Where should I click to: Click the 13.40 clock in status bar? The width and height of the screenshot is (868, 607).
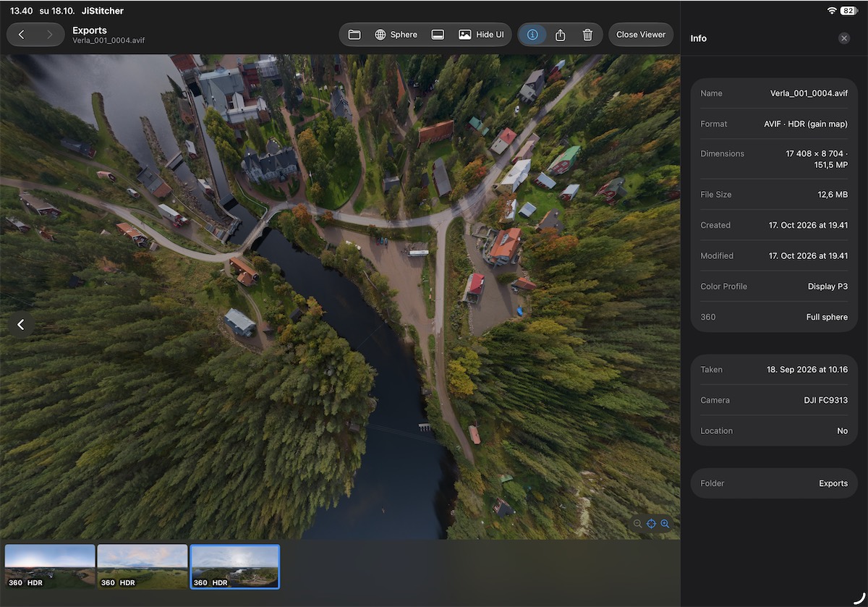tap(22, 11)
